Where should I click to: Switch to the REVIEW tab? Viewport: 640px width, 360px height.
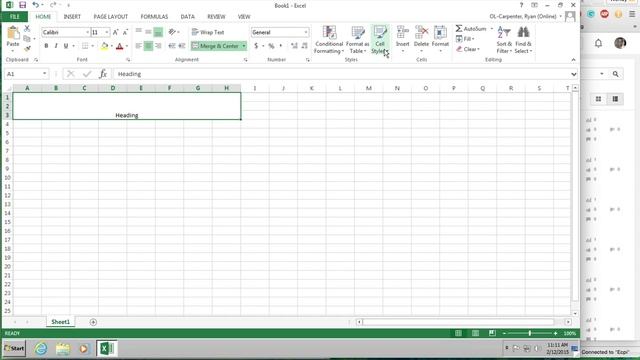pos(216,16)
